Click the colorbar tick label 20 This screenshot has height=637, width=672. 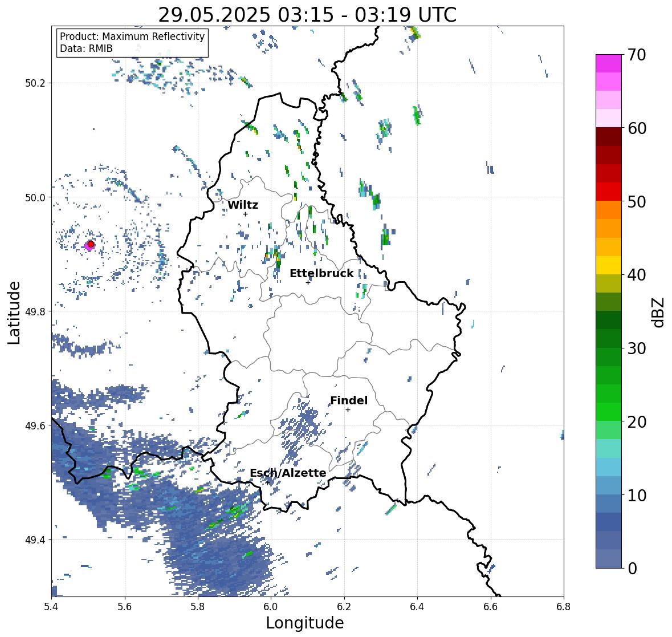(x=637, y=422)
